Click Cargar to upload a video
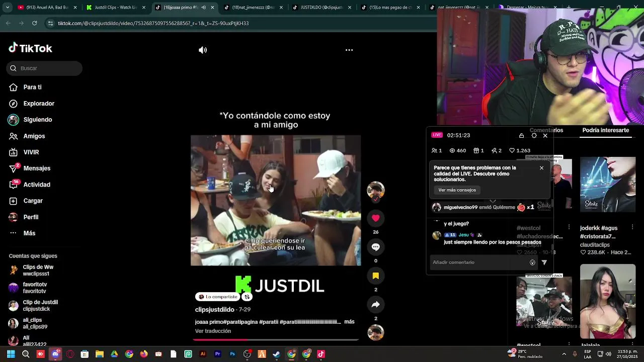This screenshot has width=644, height=362. click(x=33, y=201)
